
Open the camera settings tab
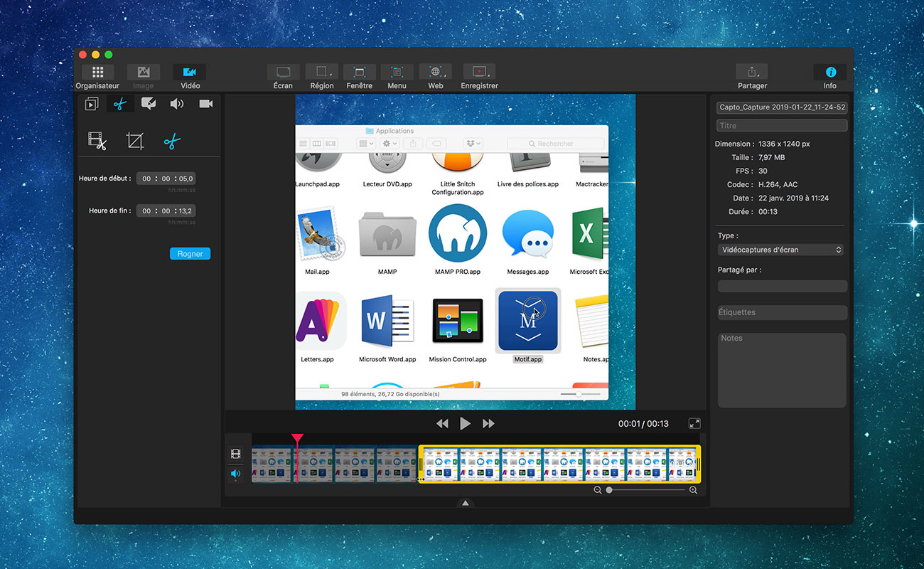[x=205, y=104]
